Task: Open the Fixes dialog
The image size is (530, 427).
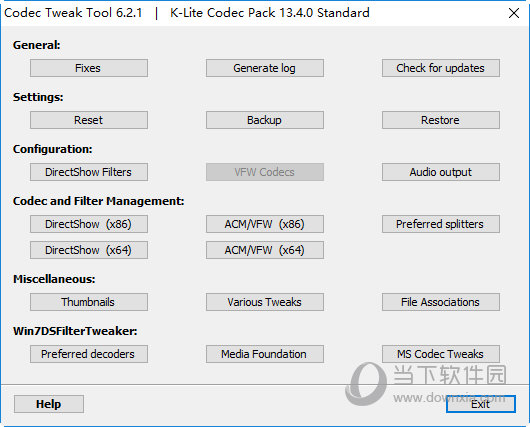Action: [x=89, y=68]
